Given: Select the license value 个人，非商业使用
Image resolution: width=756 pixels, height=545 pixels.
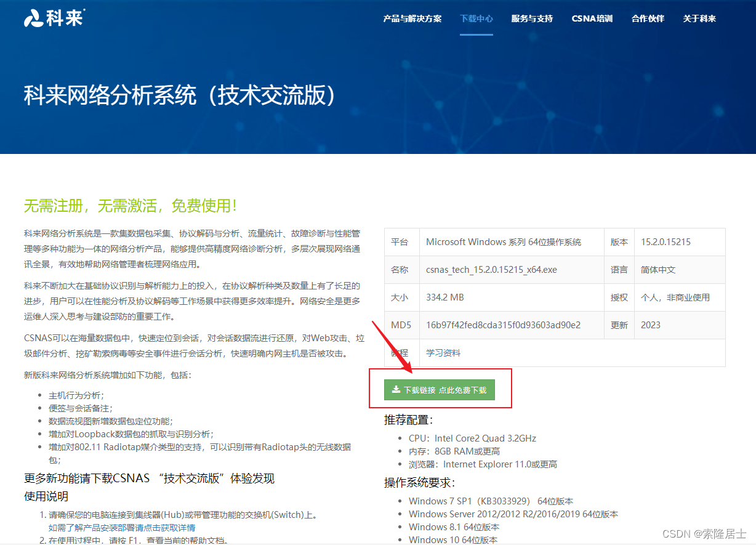Looking at the screenshot, I should coord(675,297).
